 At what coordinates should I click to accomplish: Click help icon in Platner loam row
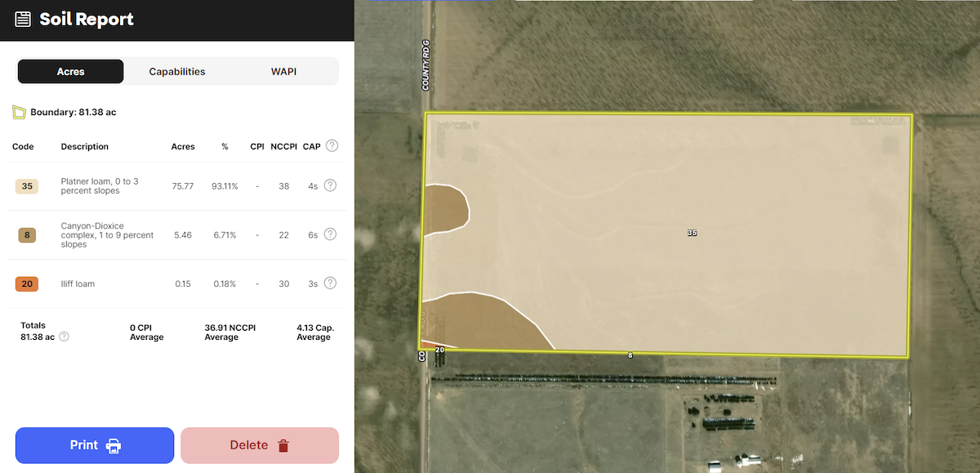330,185
